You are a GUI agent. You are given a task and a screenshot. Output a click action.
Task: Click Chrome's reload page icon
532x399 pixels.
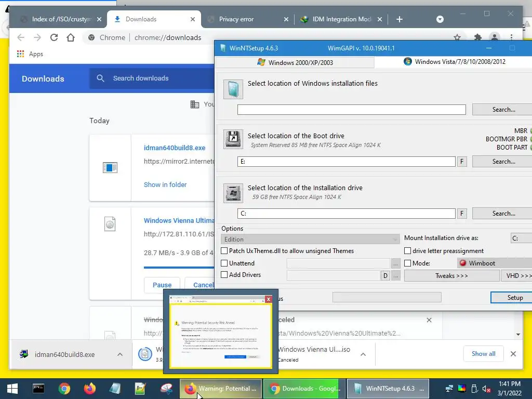(54, 37)
